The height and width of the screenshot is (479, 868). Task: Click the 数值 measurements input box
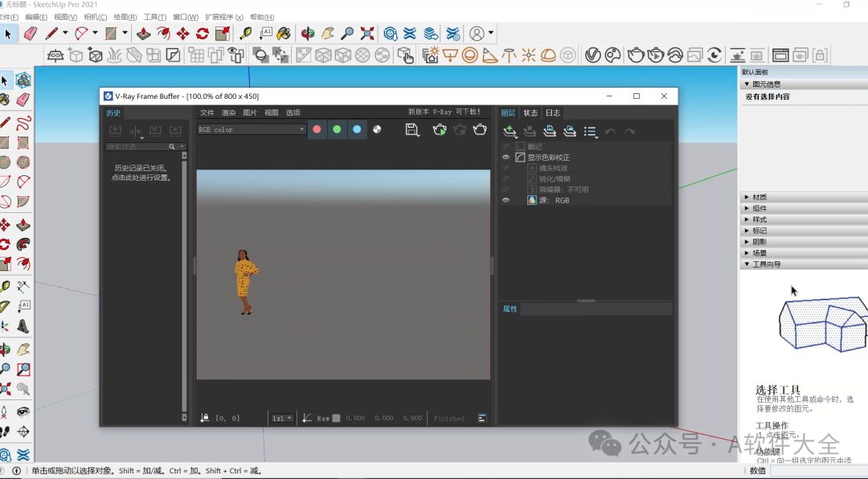(x=819, y=471)
